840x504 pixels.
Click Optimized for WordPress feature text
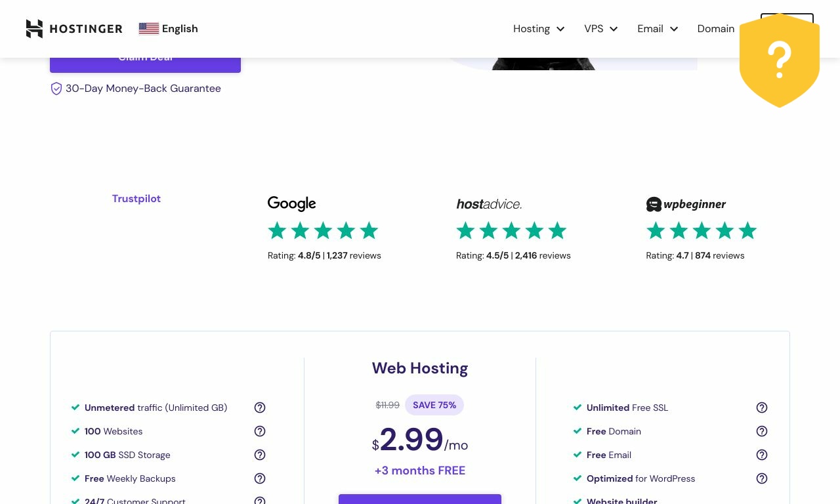(640, 478)
